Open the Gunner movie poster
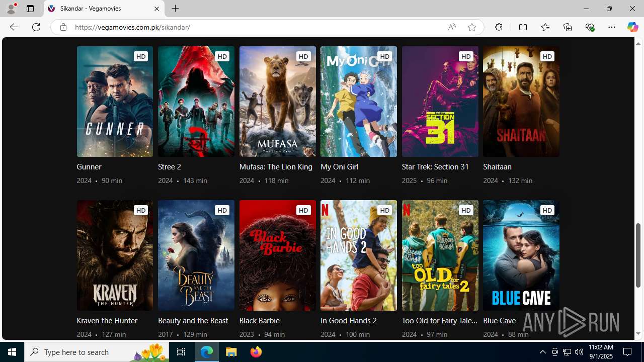 [115, 102]
